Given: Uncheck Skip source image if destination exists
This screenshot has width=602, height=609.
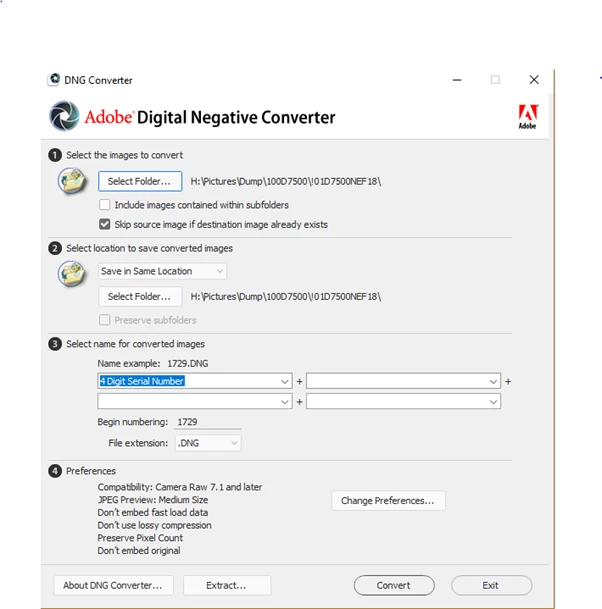Looking at the screenshot, I should [104, 224].
